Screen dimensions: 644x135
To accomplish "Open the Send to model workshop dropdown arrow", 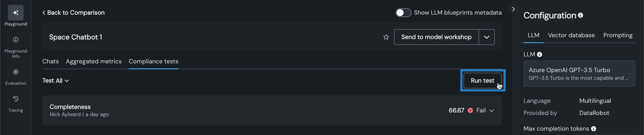I will (x=486, y=37).
